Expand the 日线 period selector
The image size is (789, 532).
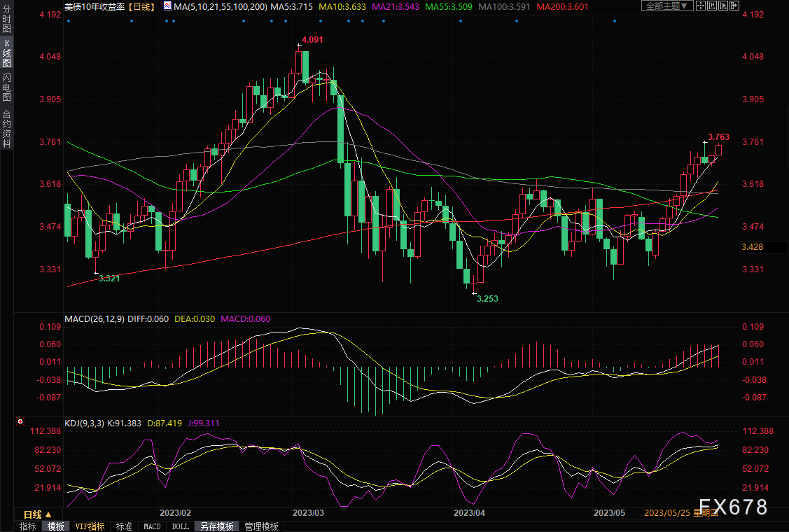(x=33, y=514)
